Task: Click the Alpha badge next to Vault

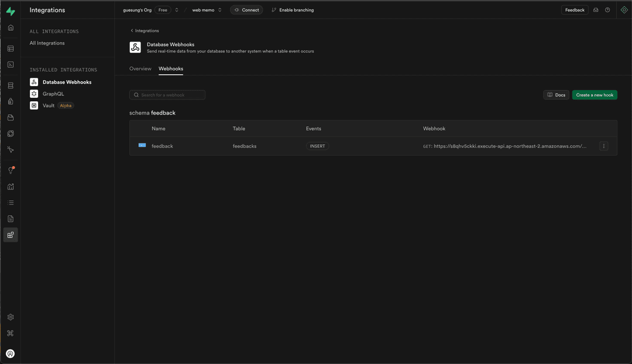Action: pyautogui.click(x=66, y=105)
